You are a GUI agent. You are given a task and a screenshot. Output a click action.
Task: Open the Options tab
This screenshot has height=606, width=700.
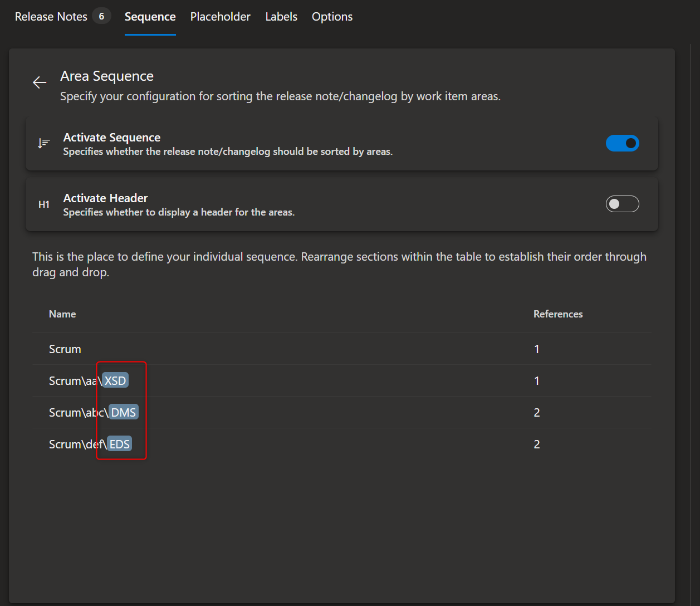click(332, 17)
